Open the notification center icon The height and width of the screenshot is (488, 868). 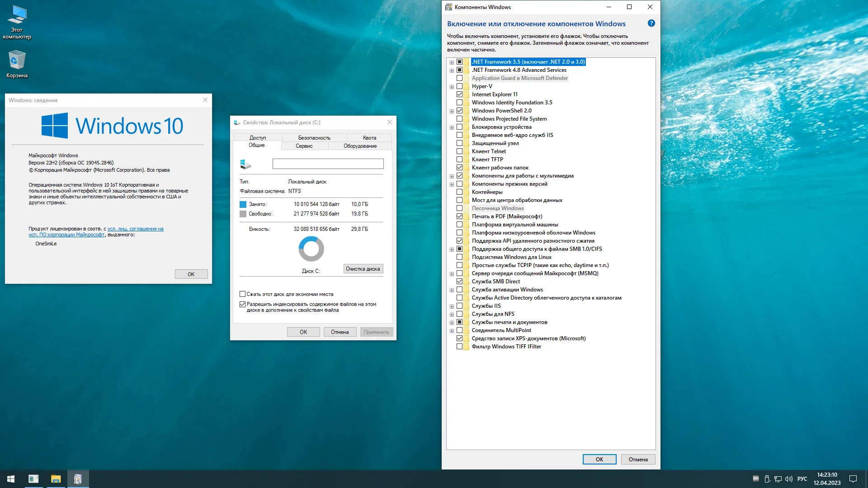click(x=853, y=479)
